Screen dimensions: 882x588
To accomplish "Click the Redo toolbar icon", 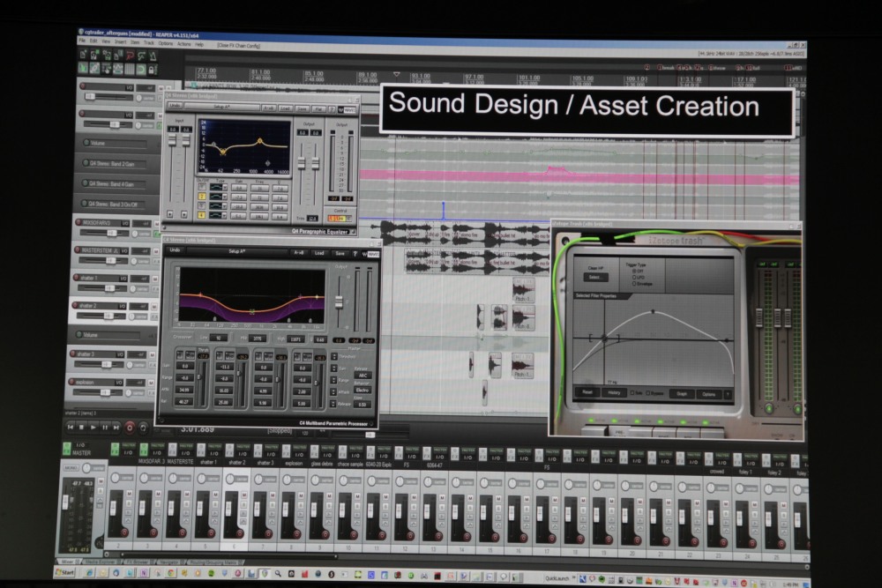I will pos(141,56).
